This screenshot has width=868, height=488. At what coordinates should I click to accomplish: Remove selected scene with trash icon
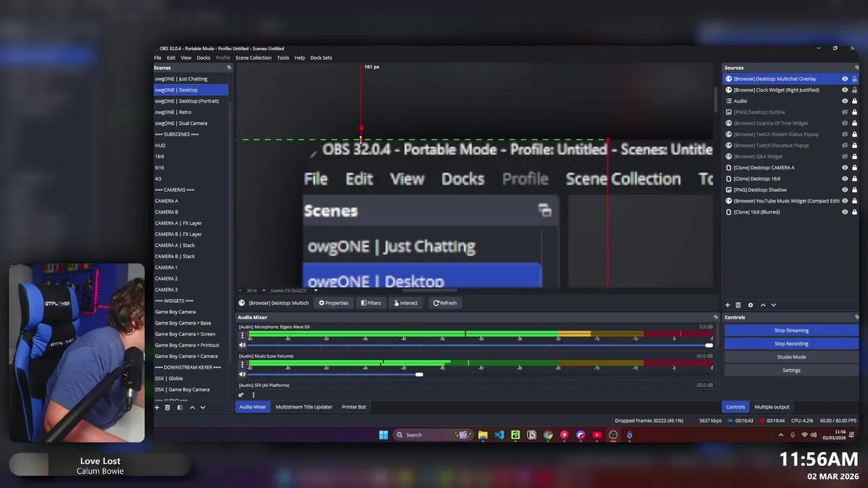point(167,407)
